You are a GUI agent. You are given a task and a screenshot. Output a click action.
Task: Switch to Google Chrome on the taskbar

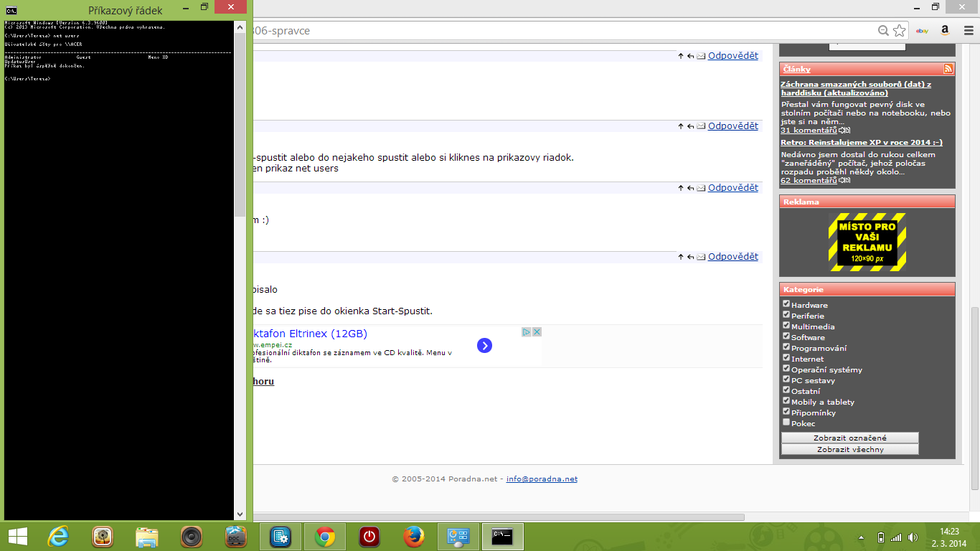tap(325, 537)
